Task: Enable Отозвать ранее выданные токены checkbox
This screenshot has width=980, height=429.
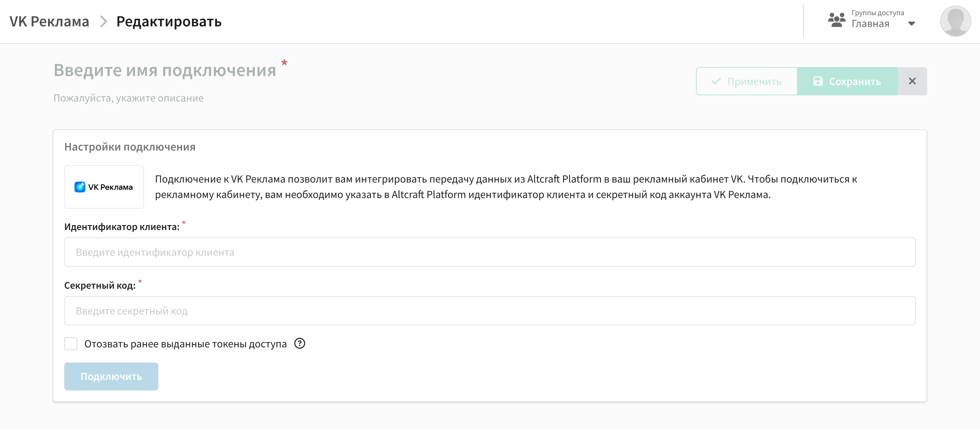Action: coord(71,343)
